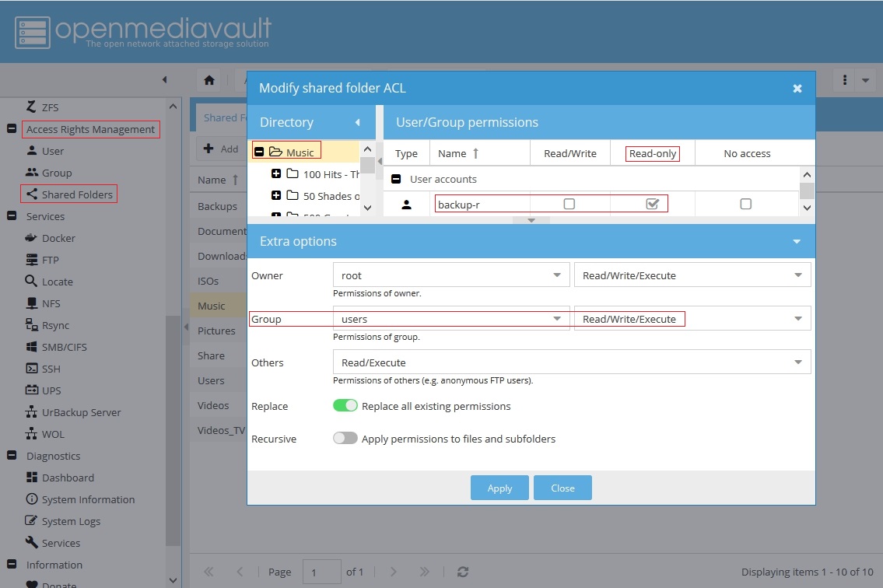The height and width of the screenshot is (588, 883).
Task: Check Read/Write for the backup-r user
Action: [x=569, y=204]
